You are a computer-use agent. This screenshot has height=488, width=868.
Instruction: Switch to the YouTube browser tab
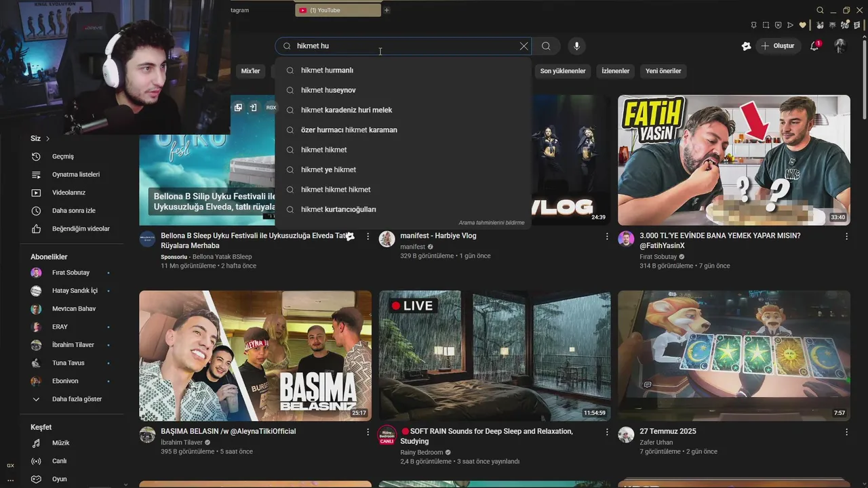338,10
